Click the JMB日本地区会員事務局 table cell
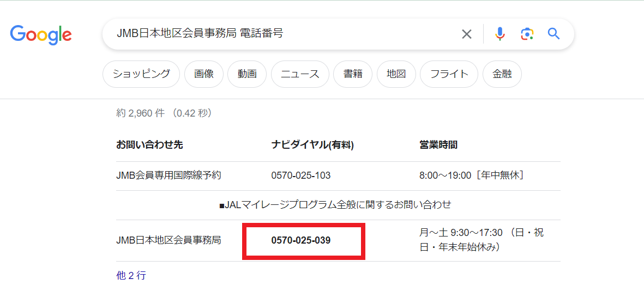 [x=169, y=240]
